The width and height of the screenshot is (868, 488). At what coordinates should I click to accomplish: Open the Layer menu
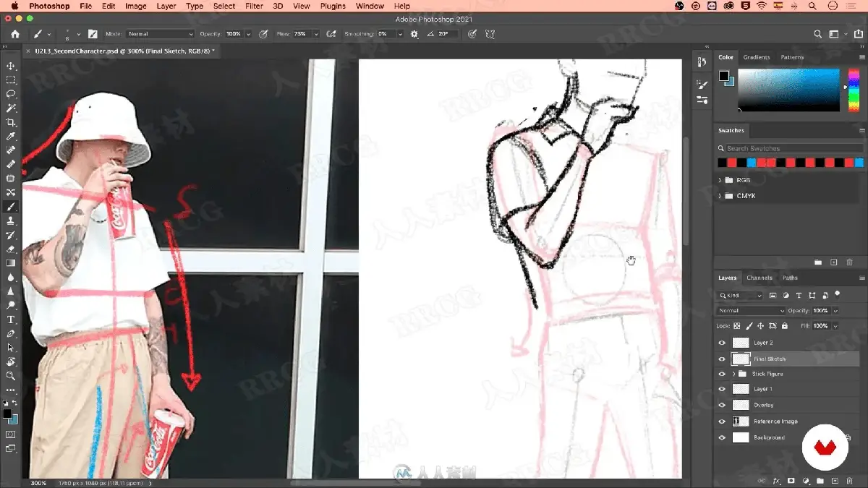click(166, 6)
